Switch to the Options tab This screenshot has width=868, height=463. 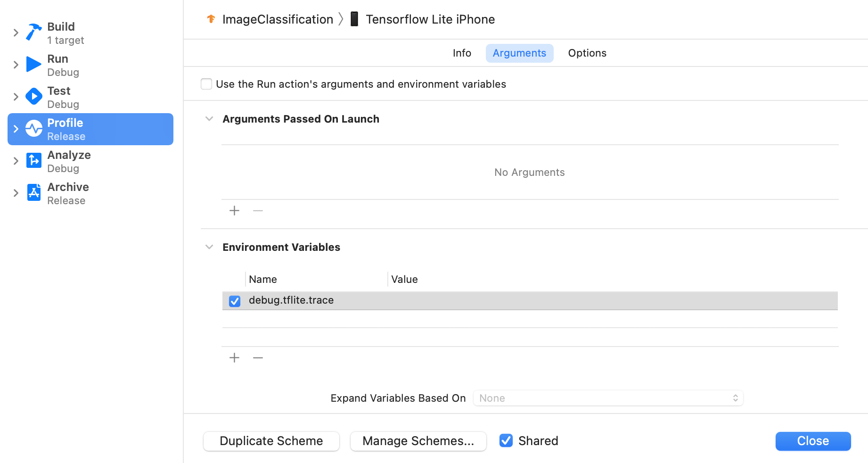tap(587, 53)
